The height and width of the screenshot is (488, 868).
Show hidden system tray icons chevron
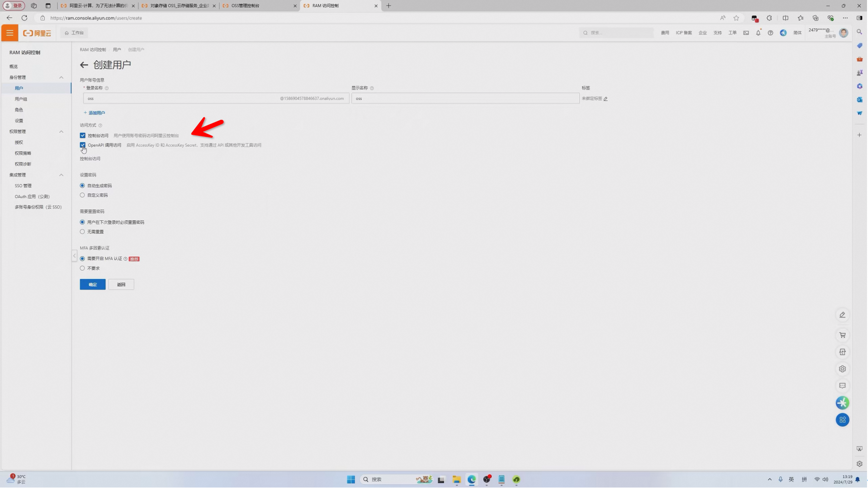click(x=769, y=480)
